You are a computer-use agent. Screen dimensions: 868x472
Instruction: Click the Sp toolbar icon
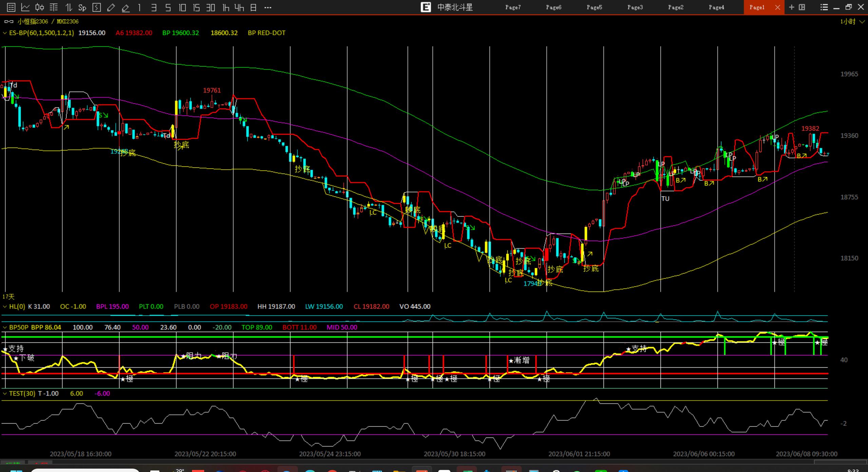82,7
